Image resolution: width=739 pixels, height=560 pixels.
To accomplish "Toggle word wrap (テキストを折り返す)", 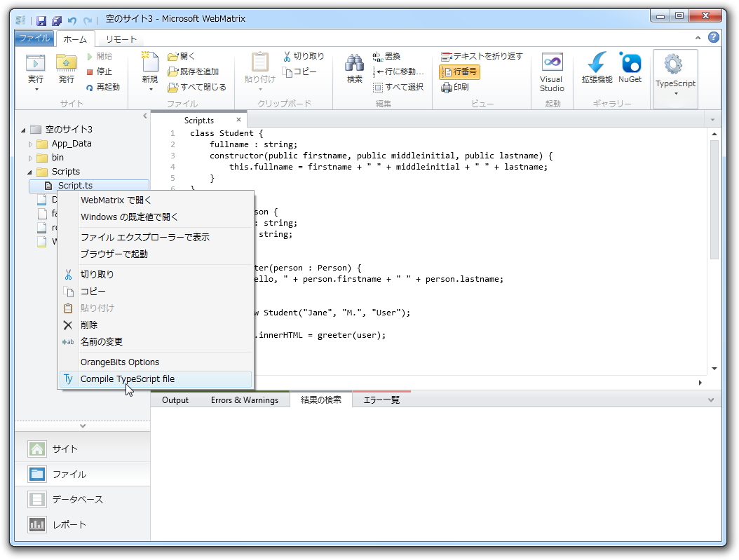I will [x=482, y=57].
